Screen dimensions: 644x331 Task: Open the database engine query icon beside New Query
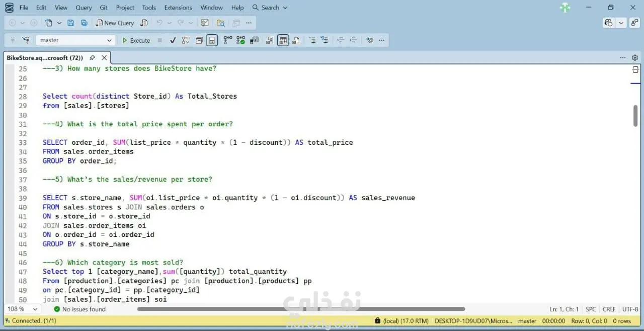tap(144, 23)
